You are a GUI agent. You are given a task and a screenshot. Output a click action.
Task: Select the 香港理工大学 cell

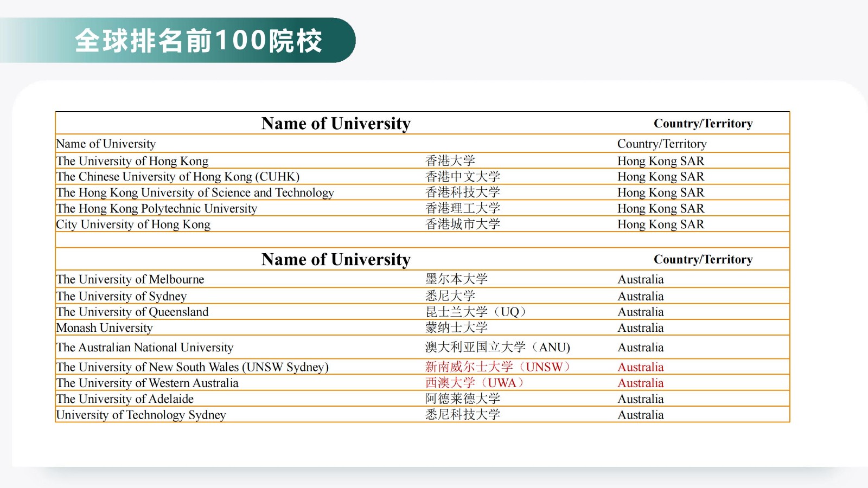(463, 208)
